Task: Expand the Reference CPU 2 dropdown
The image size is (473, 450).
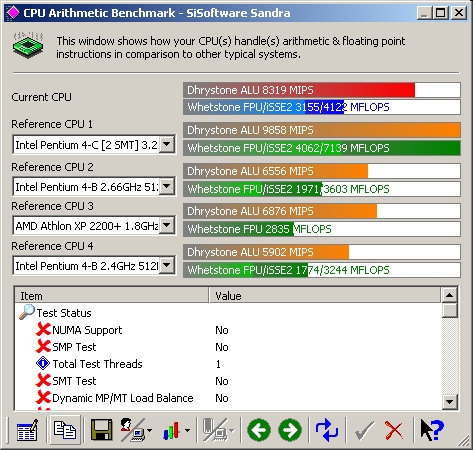Action: 167,186
